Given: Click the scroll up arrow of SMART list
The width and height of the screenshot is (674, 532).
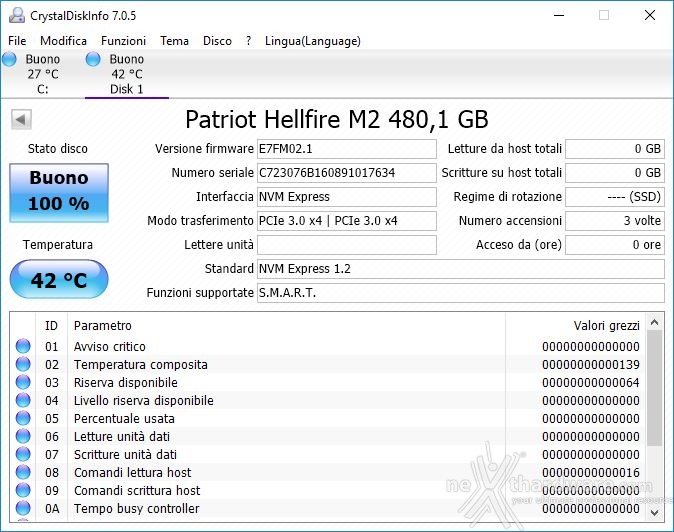Looking at the screenshot, I should click(x=655, y=322).
